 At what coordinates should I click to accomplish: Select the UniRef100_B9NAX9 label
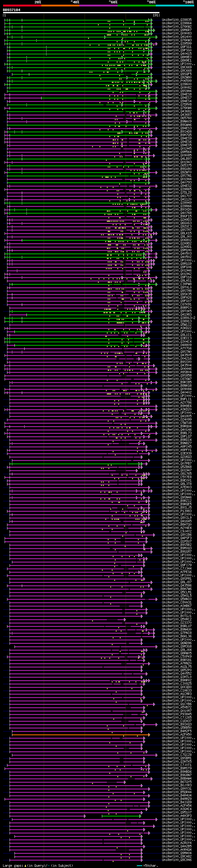click(177, 122)
